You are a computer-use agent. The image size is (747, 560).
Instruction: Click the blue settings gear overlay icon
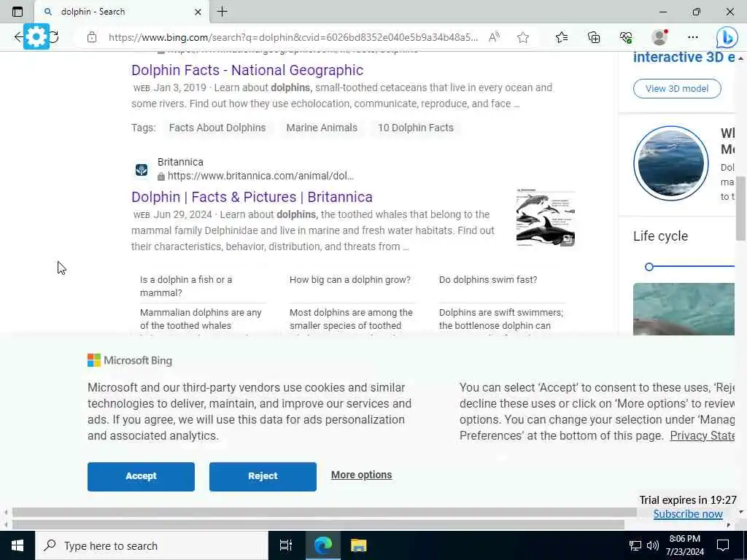[x=36, y=36]
